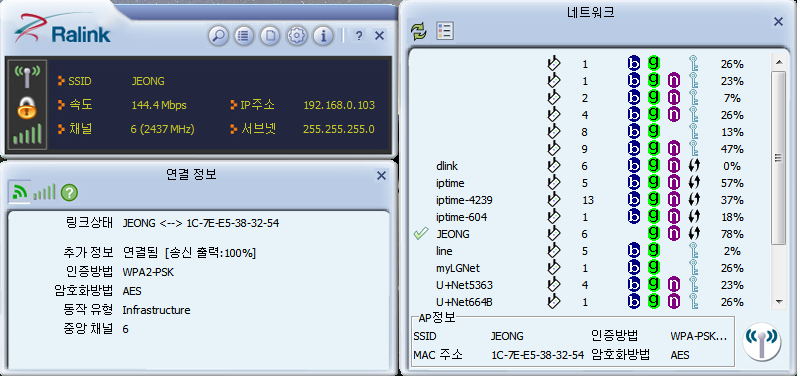Click the Infrastructure operation type value
This screenshot has width=797, height=376.
click(x=157, y=310)
